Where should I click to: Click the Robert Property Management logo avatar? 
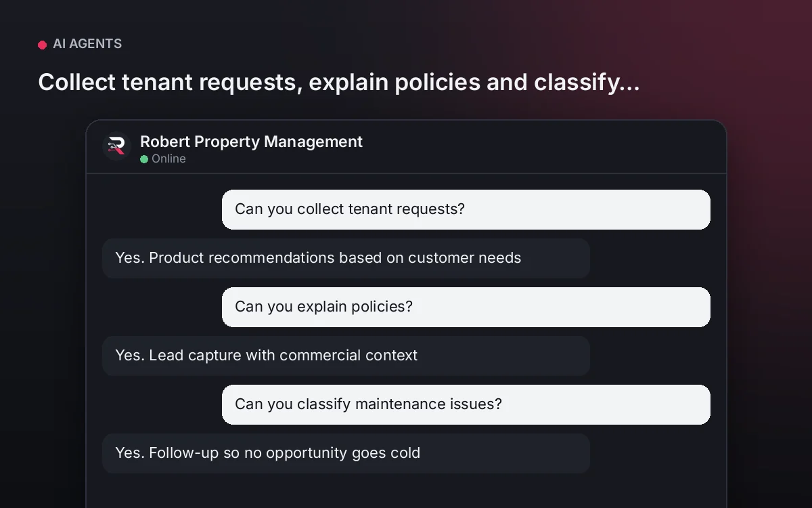click(x=116, y=146)
